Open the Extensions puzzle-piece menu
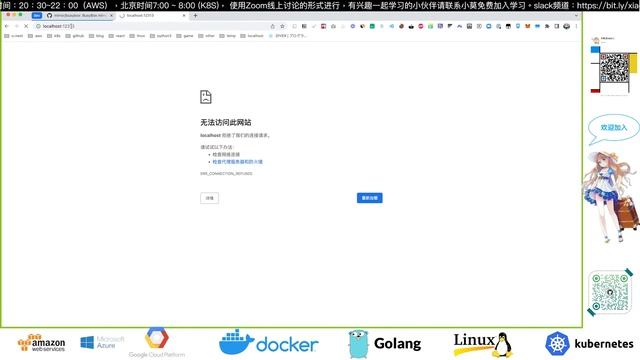 547,26
